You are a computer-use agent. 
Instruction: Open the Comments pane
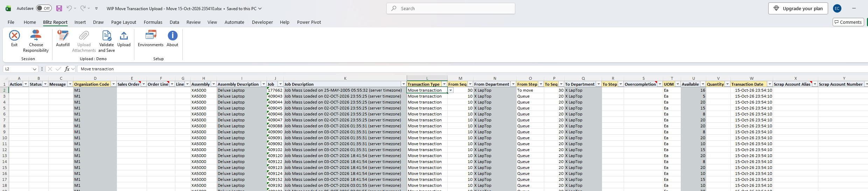(x=848, y=22)
